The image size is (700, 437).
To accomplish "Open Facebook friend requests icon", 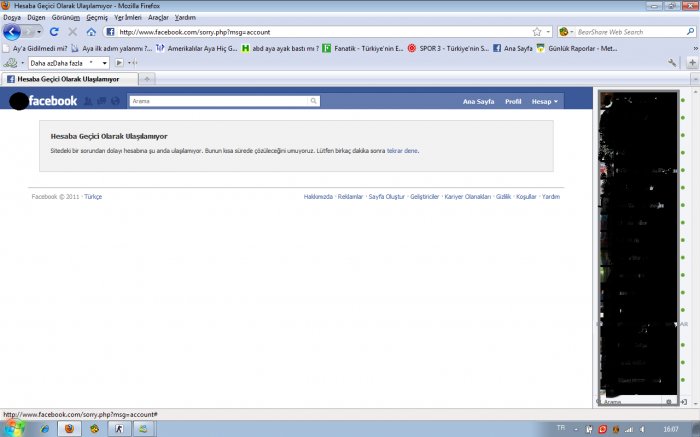I will [88, 101].
